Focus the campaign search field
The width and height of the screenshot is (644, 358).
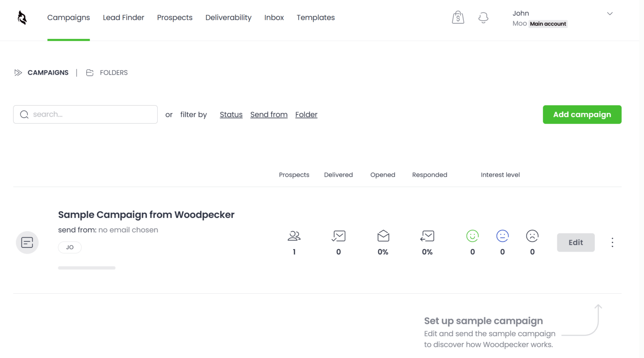point(86,115)
